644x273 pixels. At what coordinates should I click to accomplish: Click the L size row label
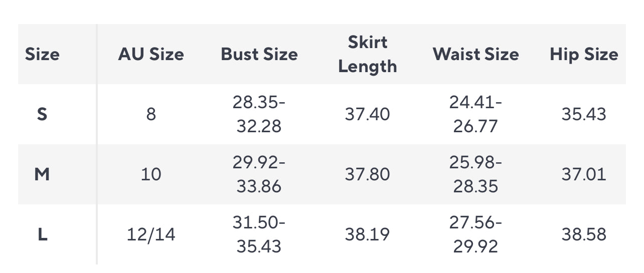point(43,234)
